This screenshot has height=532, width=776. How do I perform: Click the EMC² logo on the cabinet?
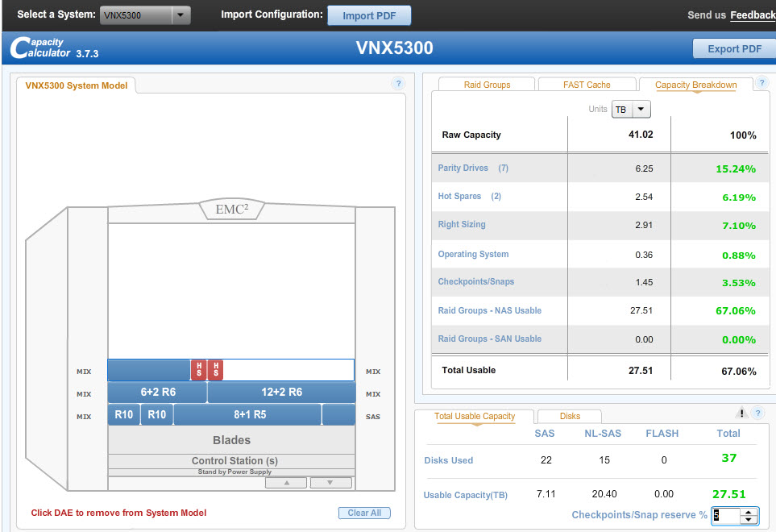click(x=231, y=210)
